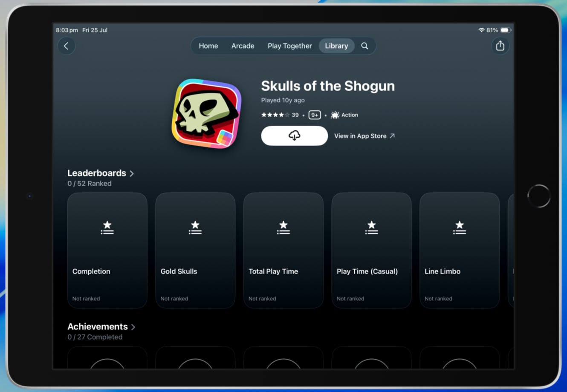Tap the Action genre icon
This screenshot has width=567, height=392.
335,115
